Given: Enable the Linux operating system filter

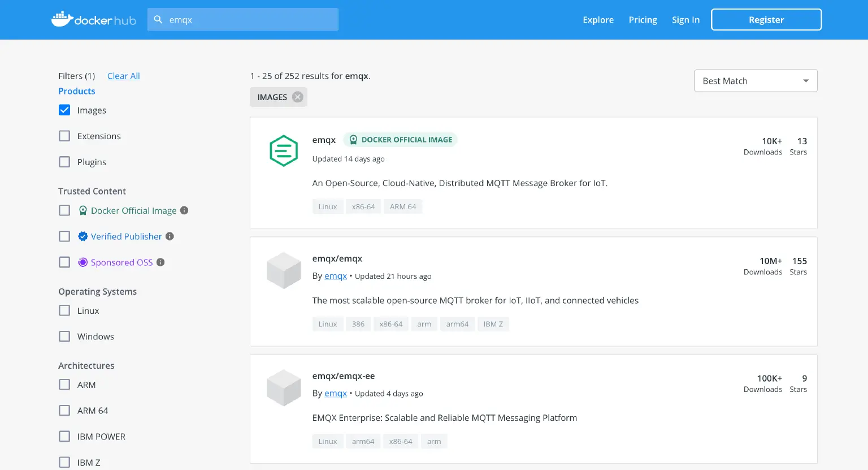Looking at the screenshot, I should coord(64,311).
